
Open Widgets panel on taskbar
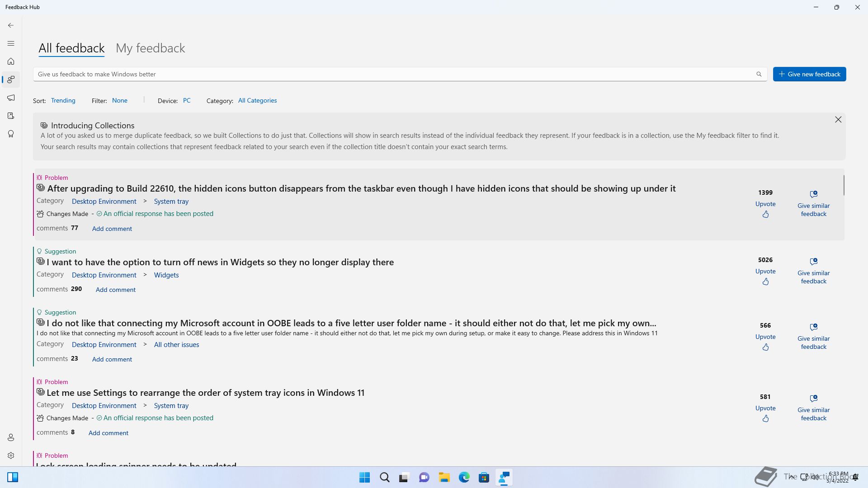[x=13, y=478]
